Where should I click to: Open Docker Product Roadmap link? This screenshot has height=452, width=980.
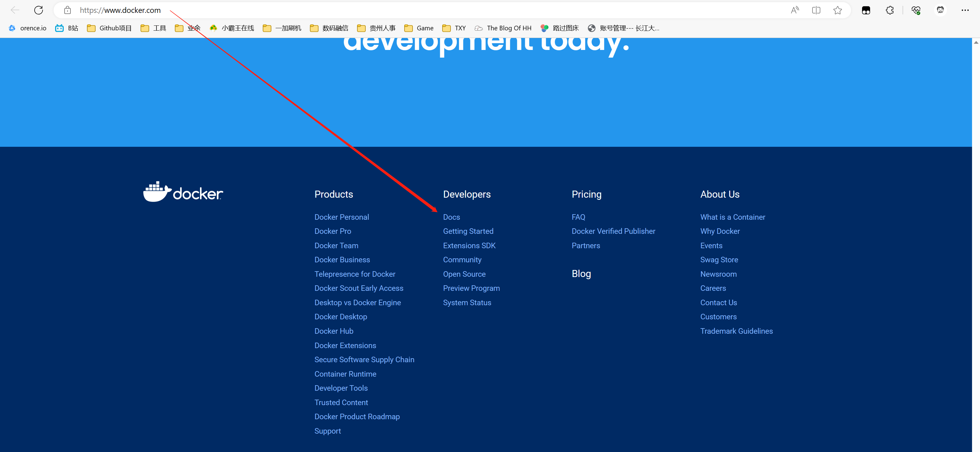(x=357, y=417)
